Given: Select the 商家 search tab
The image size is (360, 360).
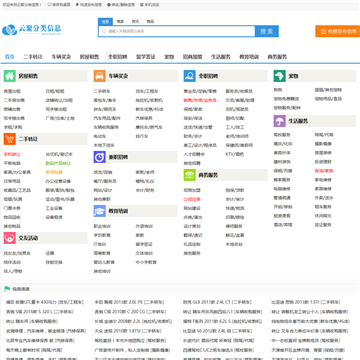Looking at the screenshot, I should [120, 21].
